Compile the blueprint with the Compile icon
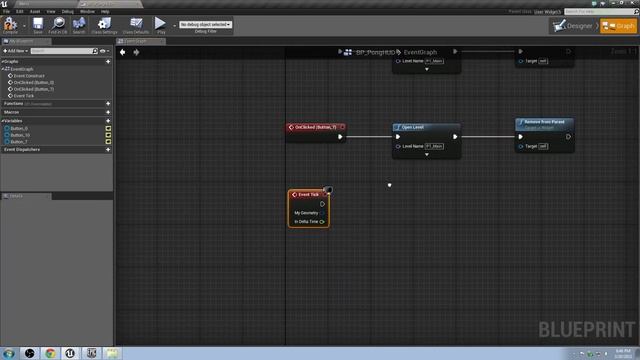Screen dimensions: 640x360 click(10, 24)
